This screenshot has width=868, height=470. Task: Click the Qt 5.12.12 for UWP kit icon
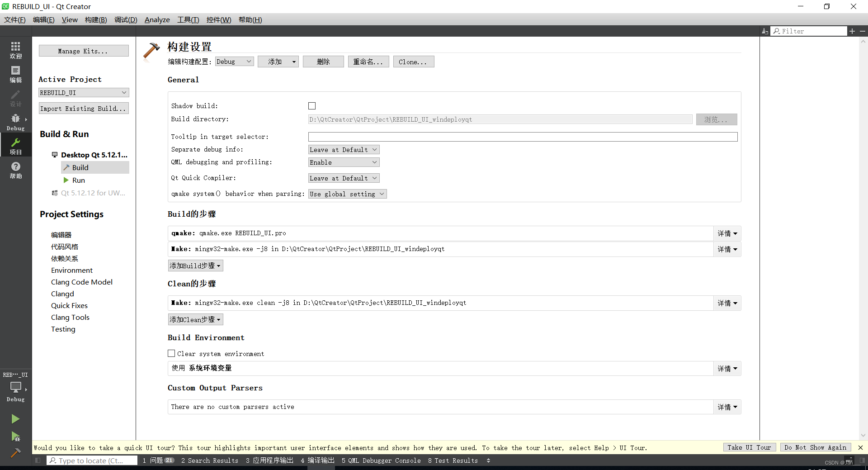pos(55,193)
